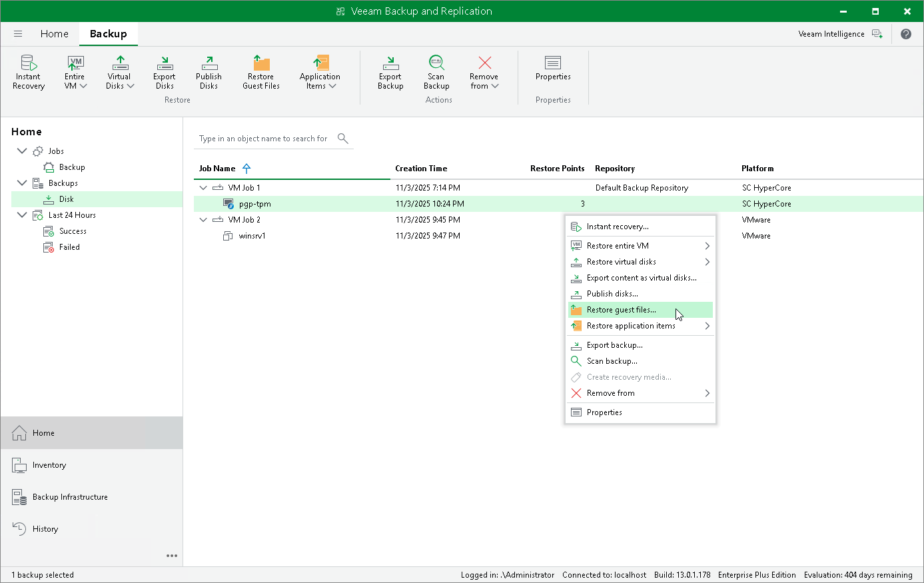
Task: Collapse the Backups tree node
Action: point(22,183)
